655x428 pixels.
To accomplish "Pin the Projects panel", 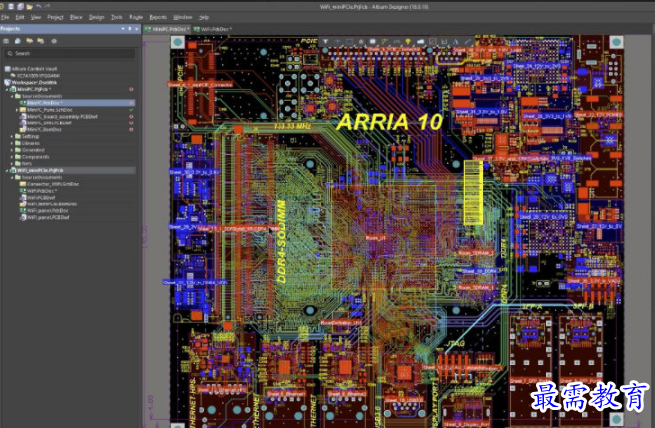I will [x=130, y=29].
